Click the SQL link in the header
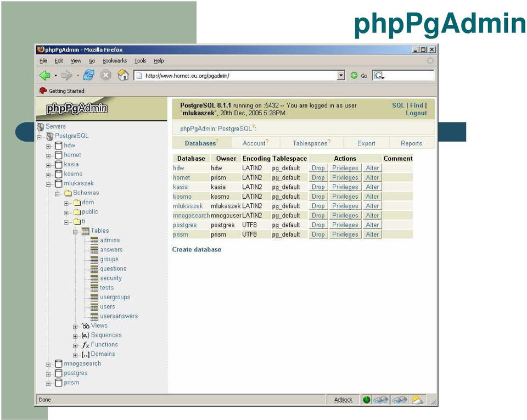The image size is (527, 420). (x=398, y=105)
